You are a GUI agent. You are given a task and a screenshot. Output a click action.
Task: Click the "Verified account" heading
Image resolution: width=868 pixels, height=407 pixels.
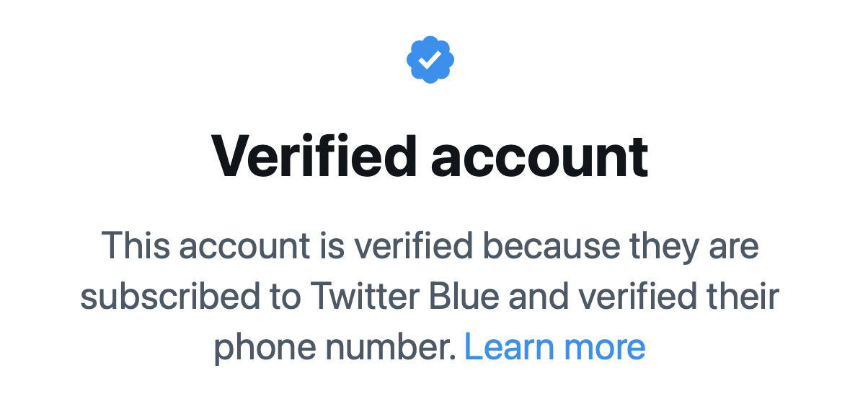tap(430, 156)
